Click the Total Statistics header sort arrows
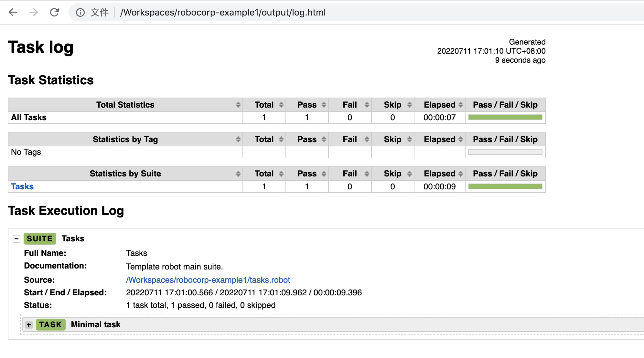 tap(238, 105)
